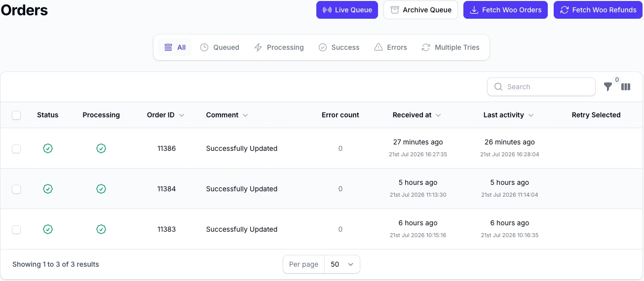This screenshot has width=644, height=281.
Task: Click order ID 11384
Action: click(x=166, y=189)
